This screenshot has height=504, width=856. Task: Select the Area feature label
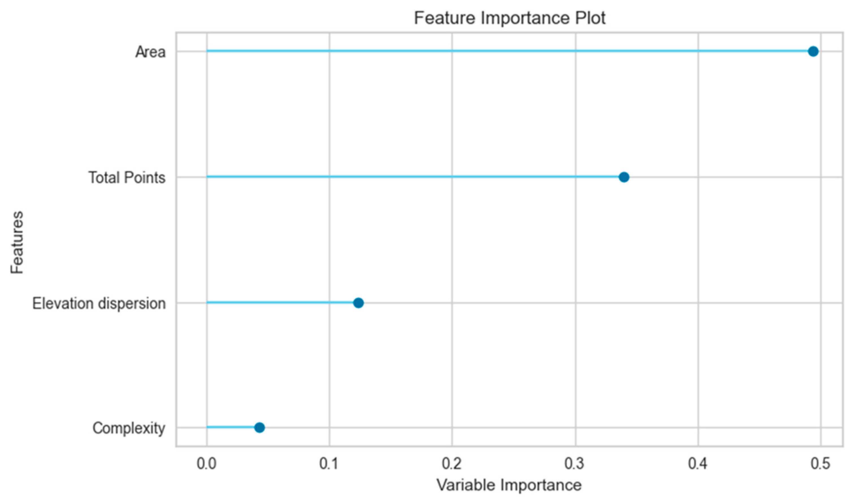[150, 52]
